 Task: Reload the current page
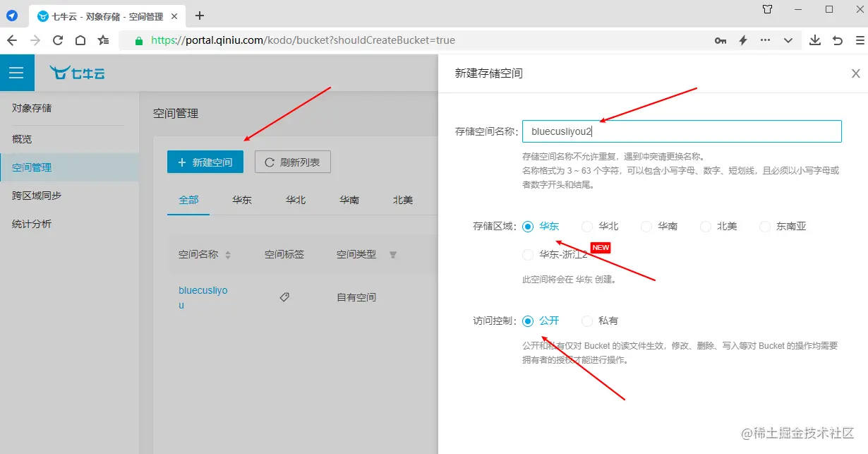click(58, 40)
